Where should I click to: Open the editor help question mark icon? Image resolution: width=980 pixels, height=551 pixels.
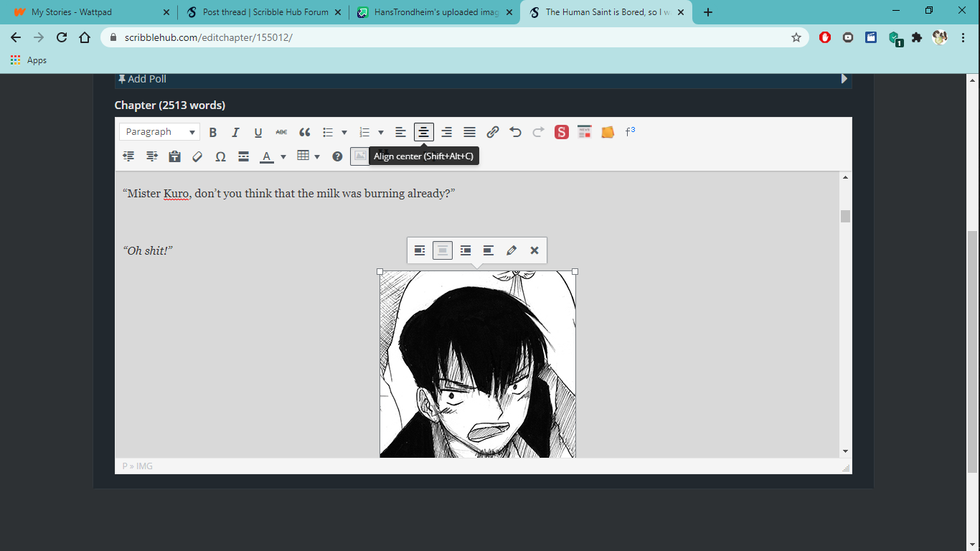337,156
